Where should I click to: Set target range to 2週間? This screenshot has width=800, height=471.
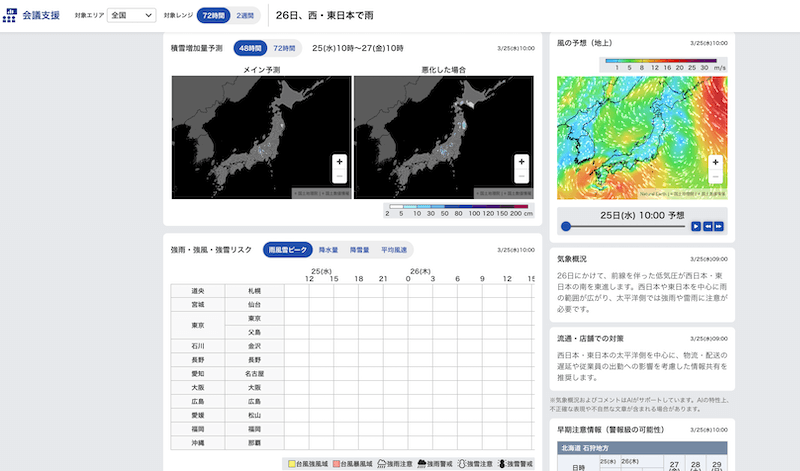coord(245,16)
